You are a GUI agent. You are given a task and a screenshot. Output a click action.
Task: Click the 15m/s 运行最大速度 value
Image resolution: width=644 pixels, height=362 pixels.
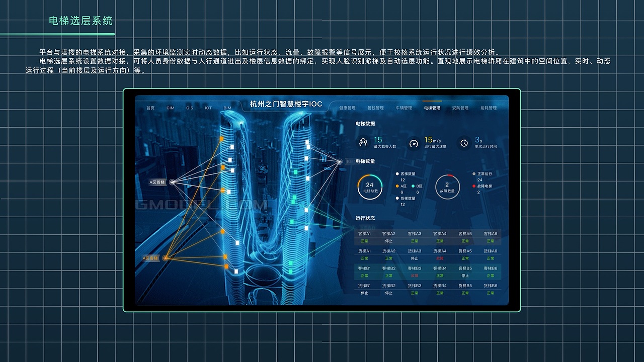click(433, 140)
